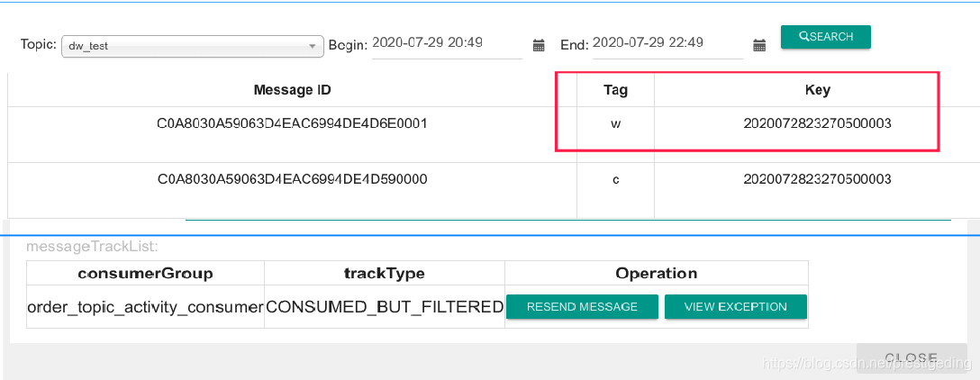Click the tag "w" cell
This screenshot has height=380, width=980.
click(x=615, y=123)
